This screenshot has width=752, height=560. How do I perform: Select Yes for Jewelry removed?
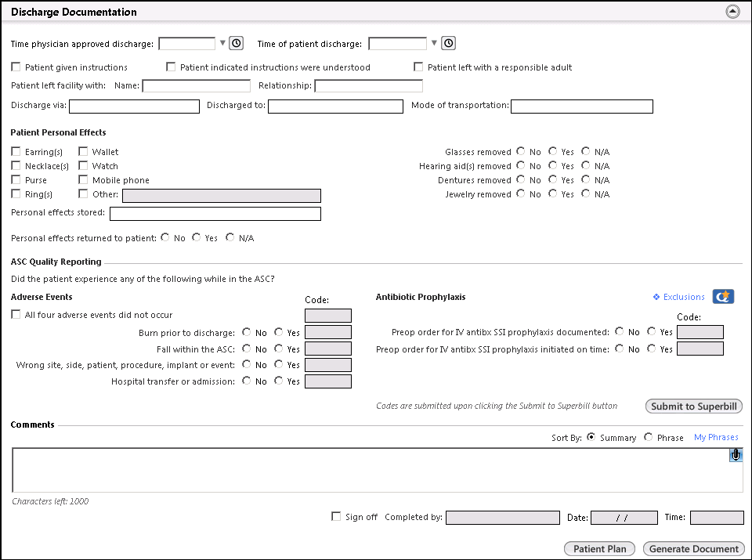pyautogui.click(x=552, y=193)
